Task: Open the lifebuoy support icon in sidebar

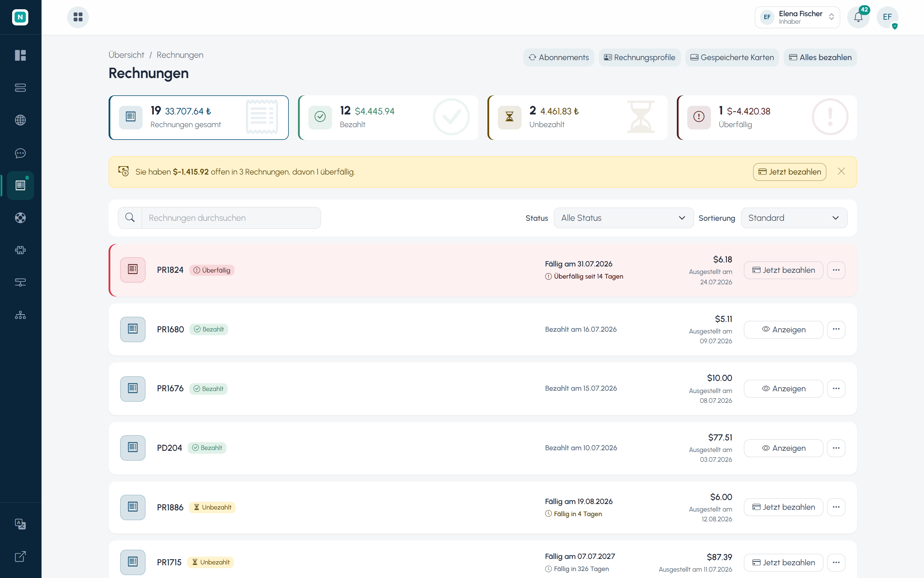Action: click(x=20, y=218)
